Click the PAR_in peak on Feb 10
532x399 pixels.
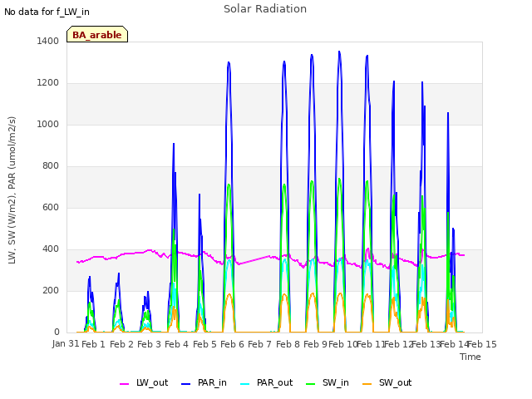(339, 52)
